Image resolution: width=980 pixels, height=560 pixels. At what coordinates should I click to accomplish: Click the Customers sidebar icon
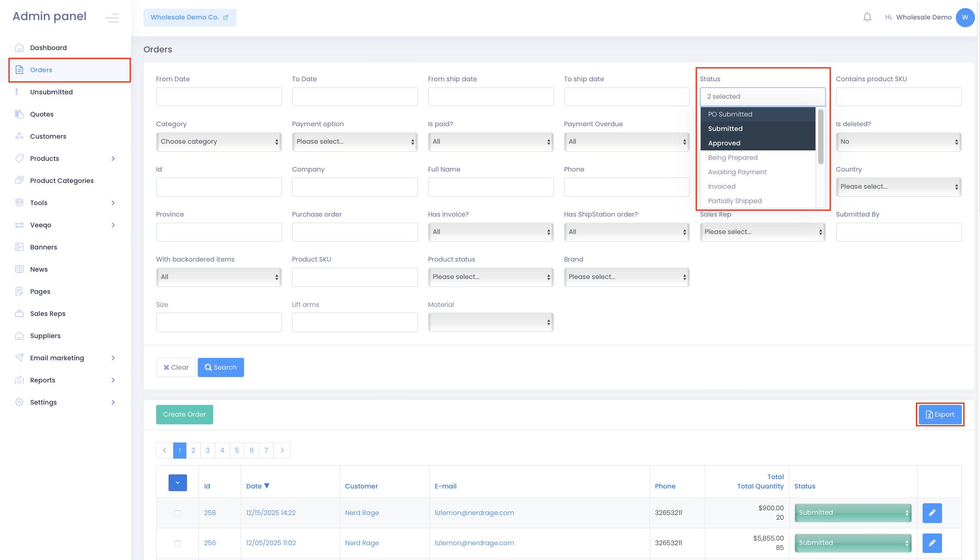(x=19, y=136)
